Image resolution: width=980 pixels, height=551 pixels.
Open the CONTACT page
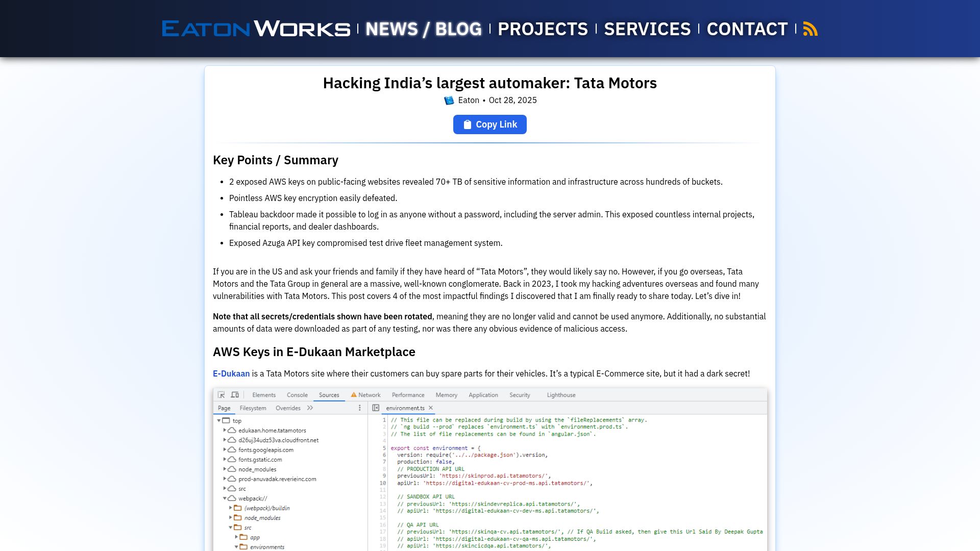click(747, 29)
